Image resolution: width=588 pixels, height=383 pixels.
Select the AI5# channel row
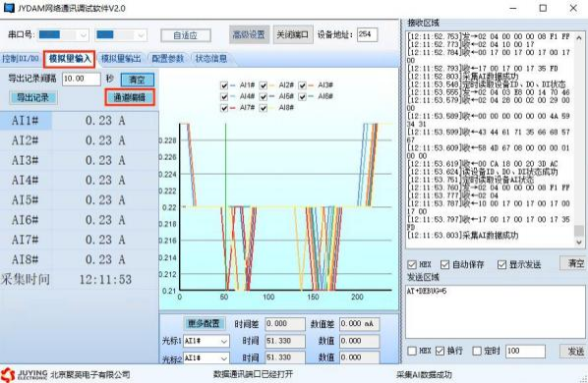click(x=79, y=200)
